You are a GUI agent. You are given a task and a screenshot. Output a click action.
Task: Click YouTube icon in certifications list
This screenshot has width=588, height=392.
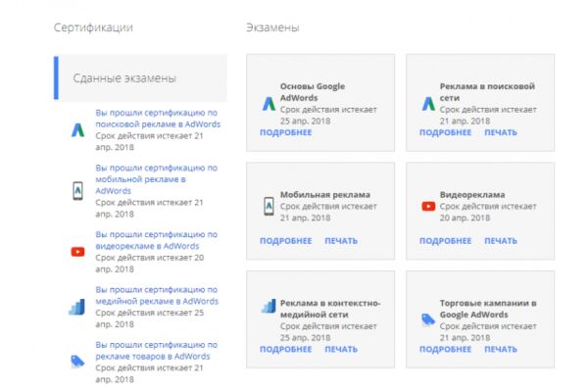[77, 251]
